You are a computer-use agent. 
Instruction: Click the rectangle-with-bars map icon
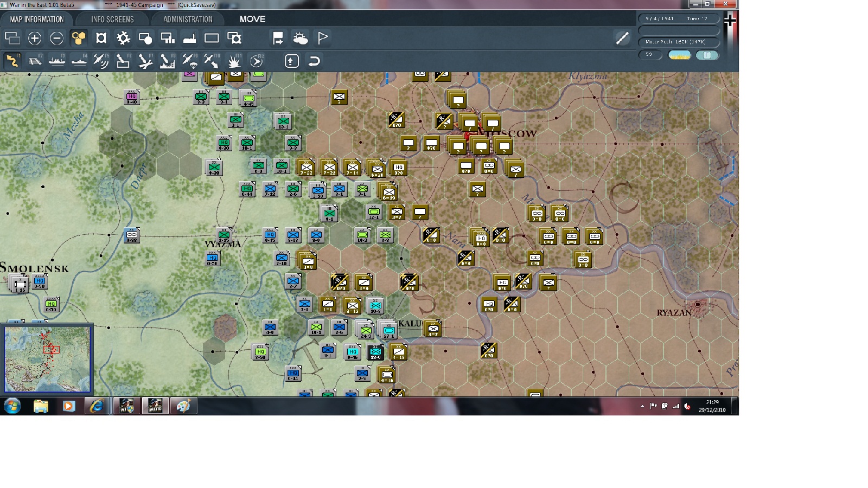point(168,38)
